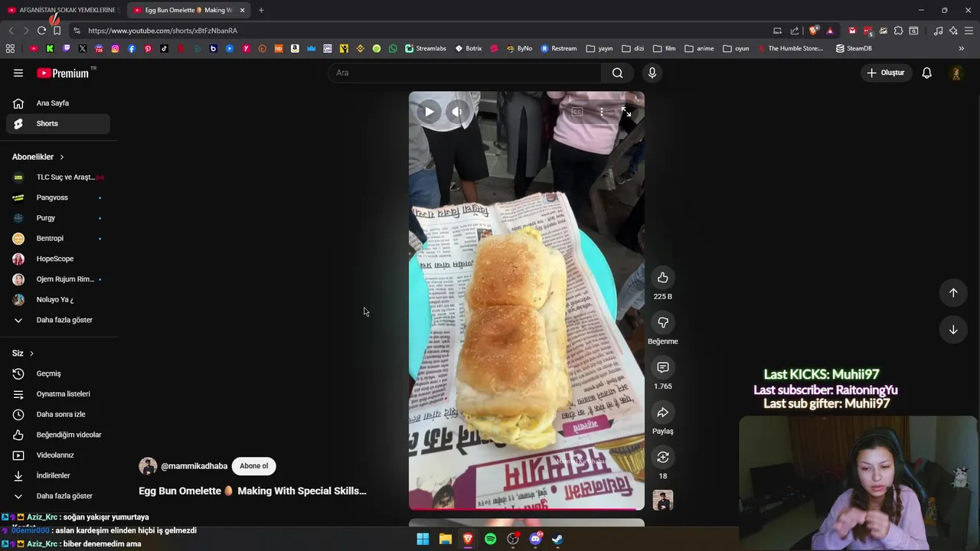The image size is (980, 551).
Task: Open the Noluyo Ya ¿ subscription
Action: click(x=58, y=299)
